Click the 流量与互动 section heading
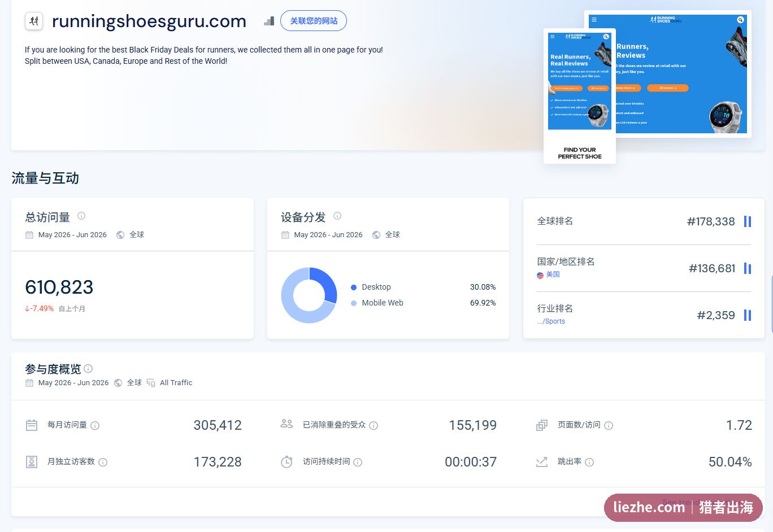Image resolution: width=773 pixels, height=532 pixels. (45, 178)
